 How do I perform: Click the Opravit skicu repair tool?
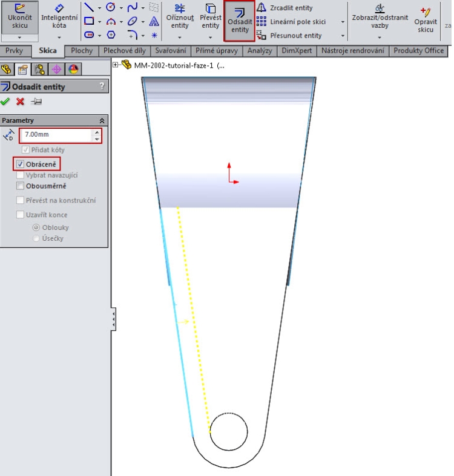[x=426, y=20]
